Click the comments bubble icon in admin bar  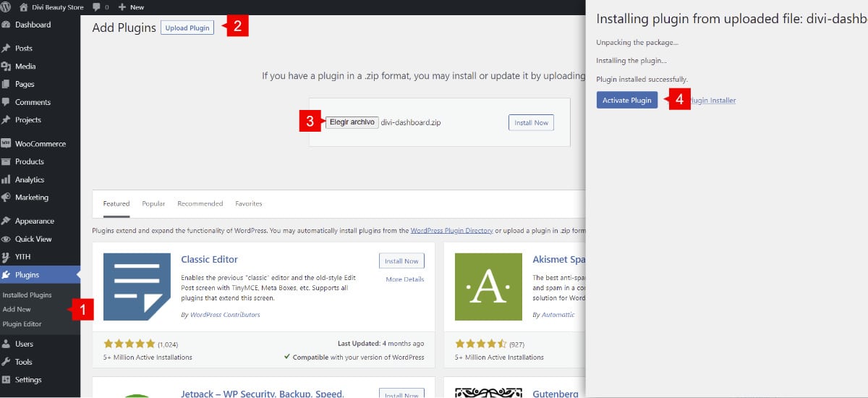[95, 7]
